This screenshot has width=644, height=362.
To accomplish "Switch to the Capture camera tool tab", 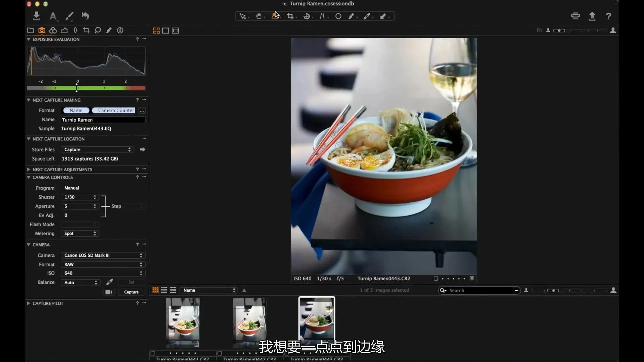I will tap(42, 31).
